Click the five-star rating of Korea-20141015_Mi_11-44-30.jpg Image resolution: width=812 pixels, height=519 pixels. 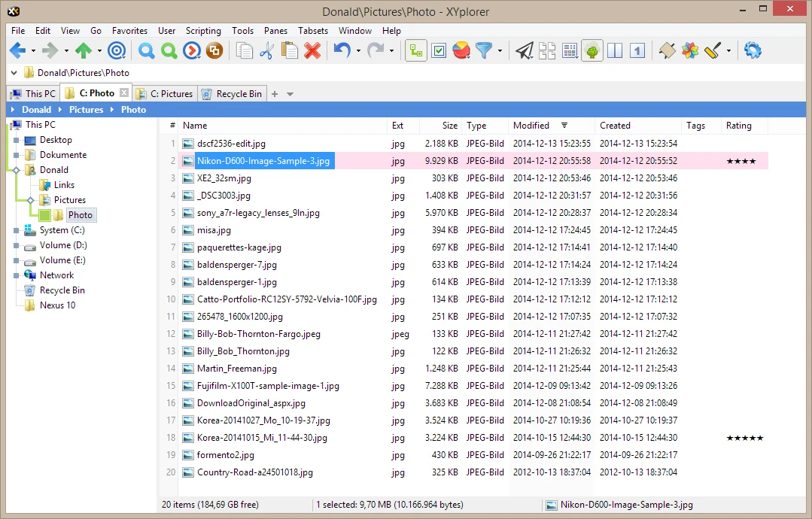pyautogui.click(x=744, y=438)
